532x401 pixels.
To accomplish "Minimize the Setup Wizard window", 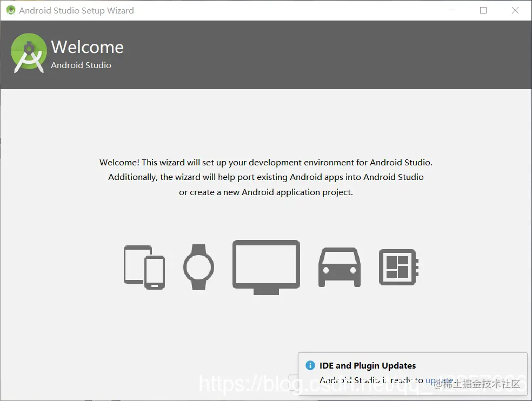I will pyautogui.click(x=452, y=10).
